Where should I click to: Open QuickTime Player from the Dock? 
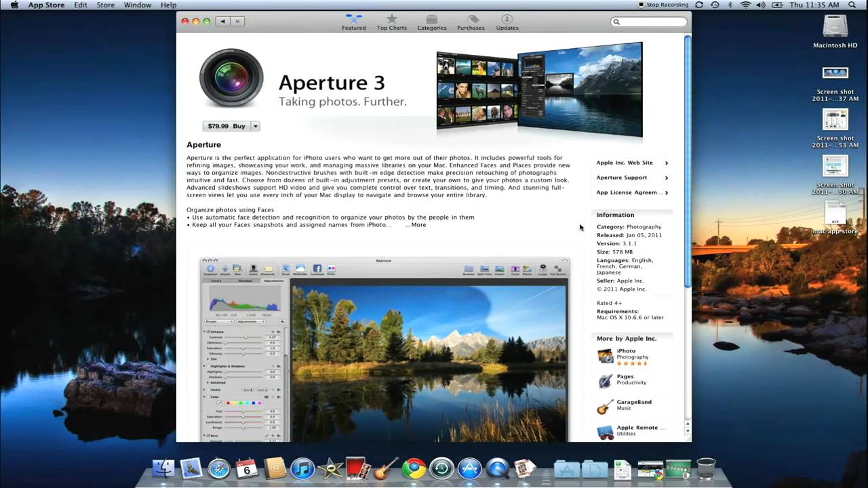497,468
